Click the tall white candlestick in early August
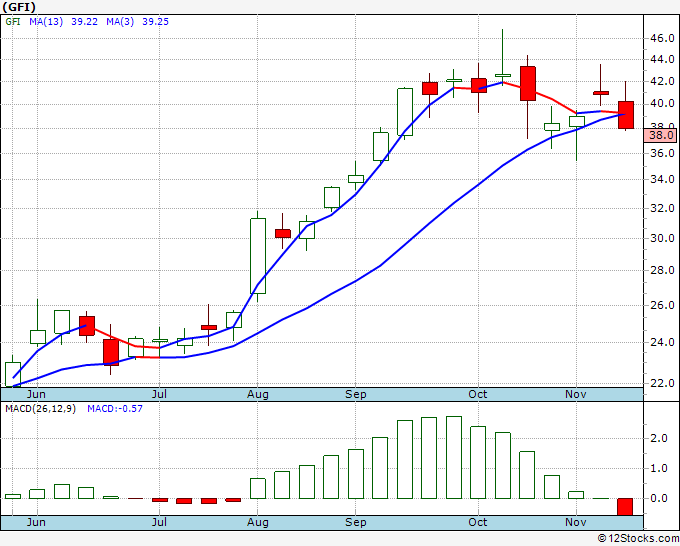 pos(258,256)
